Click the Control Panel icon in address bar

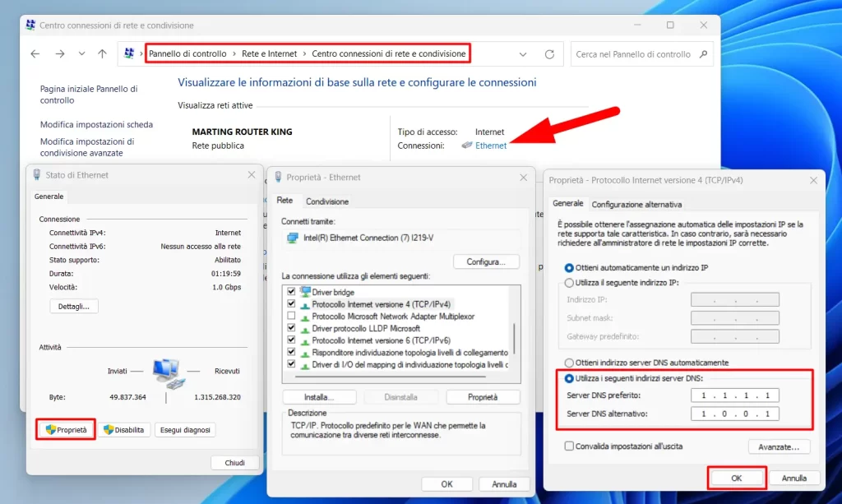(x=129, y=53)
